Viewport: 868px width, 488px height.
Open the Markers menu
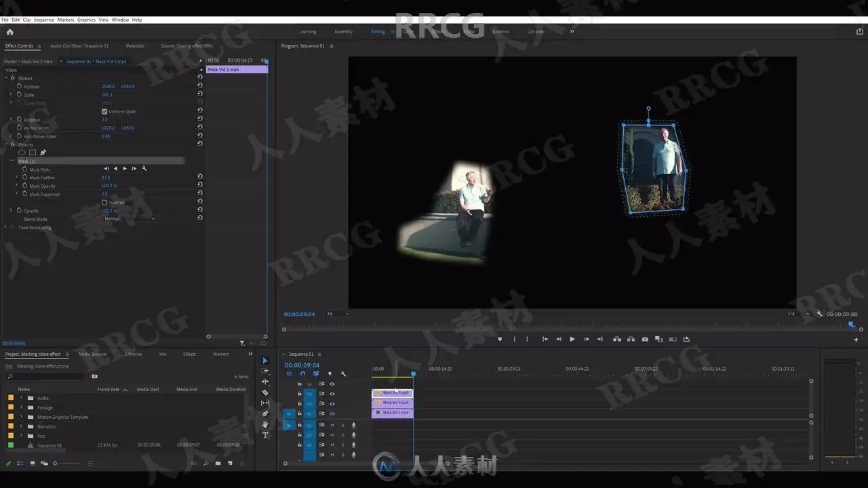pos(66,20)
